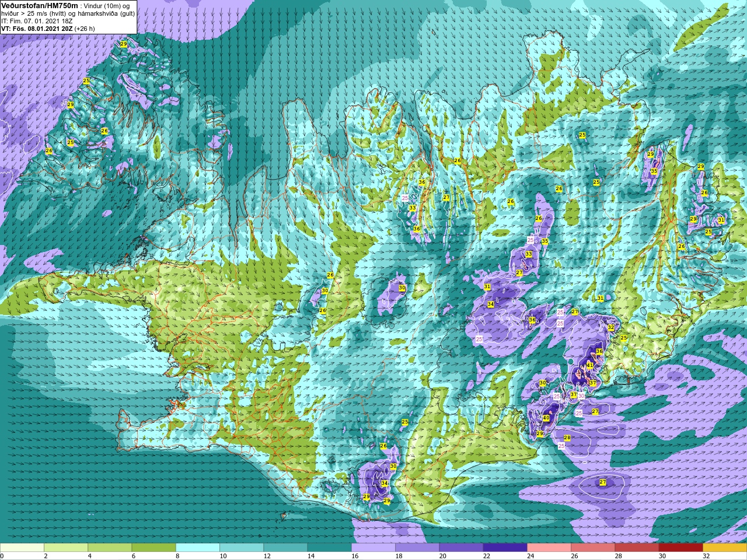Select the 18–20 m/s purple legend swatch
Screen dimensions: 747x560
point(417,548)
